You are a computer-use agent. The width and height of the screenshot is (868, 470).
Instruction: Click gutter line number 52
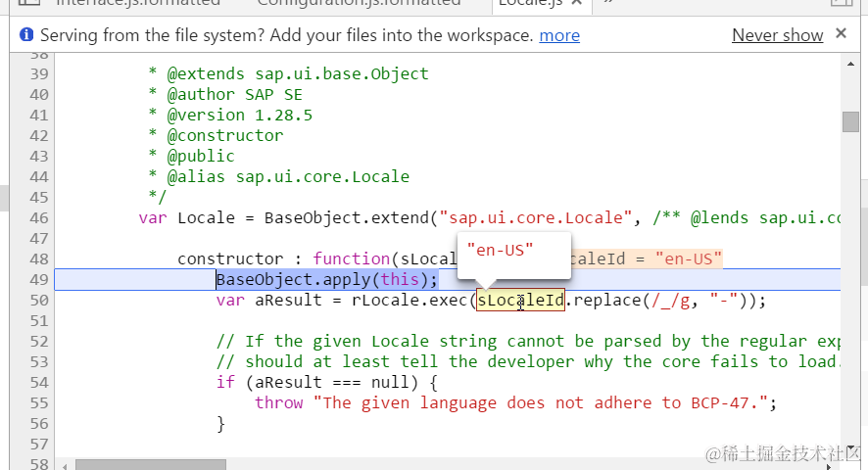click(x=39, y=342)
